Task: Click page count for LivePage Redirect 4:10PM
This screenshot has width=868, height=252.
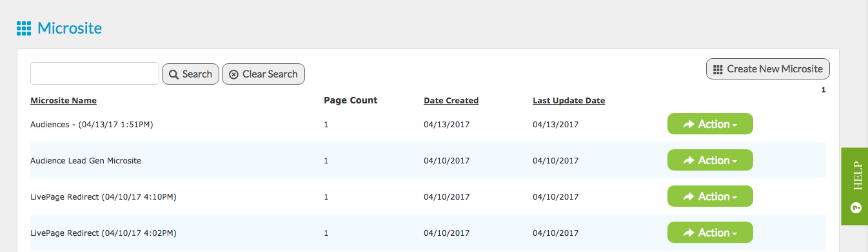Action: [x=326, y=197]
